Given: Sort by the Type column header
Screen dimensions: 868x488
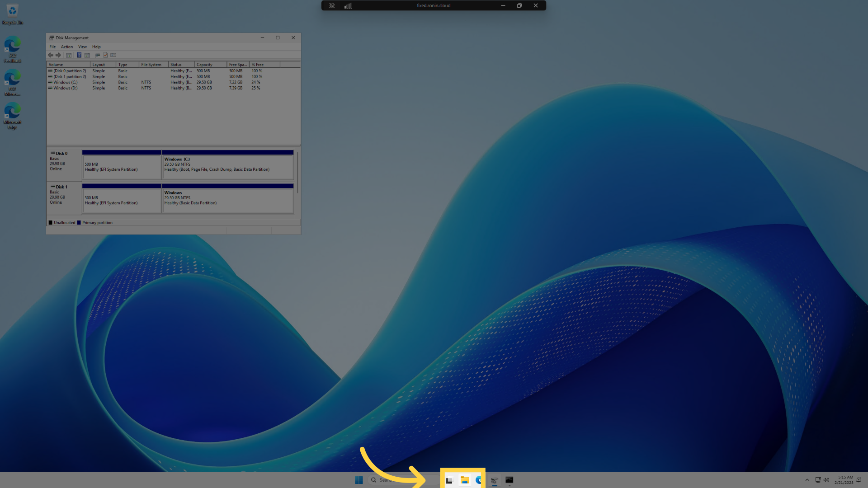Looking at the screenshot, I should (x=127, y=65).
